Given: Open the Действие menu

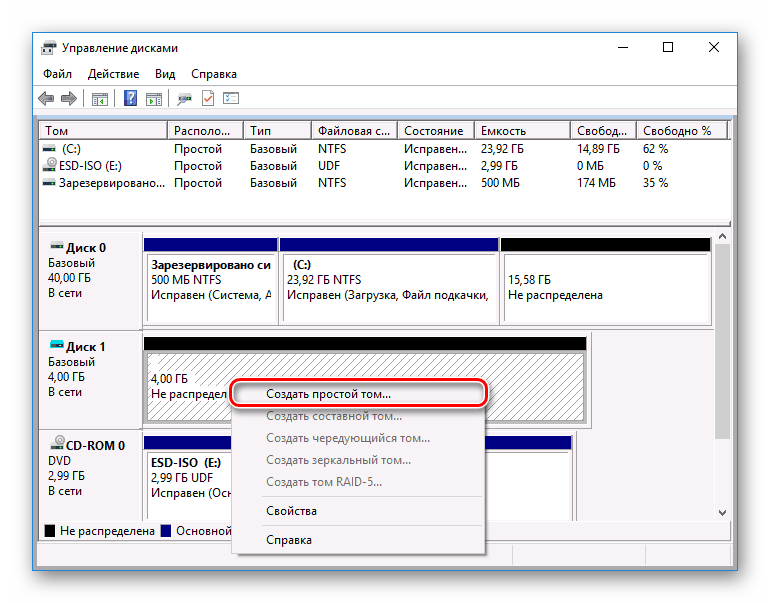Looking at the screenshot, I should click(113, 74).
